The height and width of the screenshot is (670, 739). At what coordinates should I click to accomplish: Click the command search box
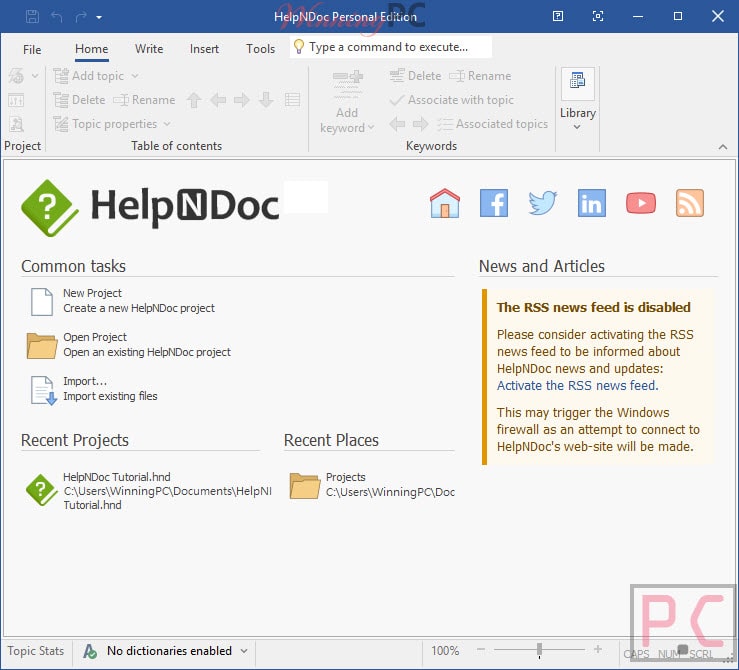tap(391, 47)
